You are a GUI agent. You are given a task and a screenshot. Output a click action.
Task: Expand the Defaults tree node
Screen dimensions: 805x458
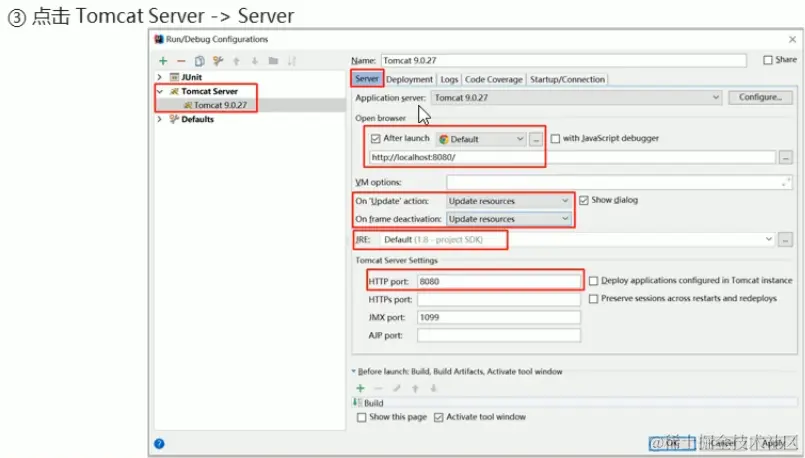point(160,119)
